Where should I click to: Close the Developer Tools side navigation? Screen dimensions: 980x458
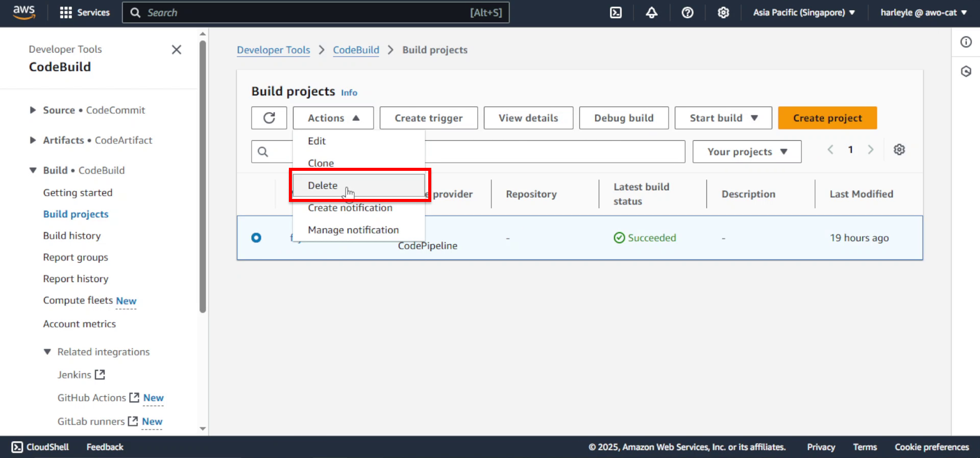[177, 49]
